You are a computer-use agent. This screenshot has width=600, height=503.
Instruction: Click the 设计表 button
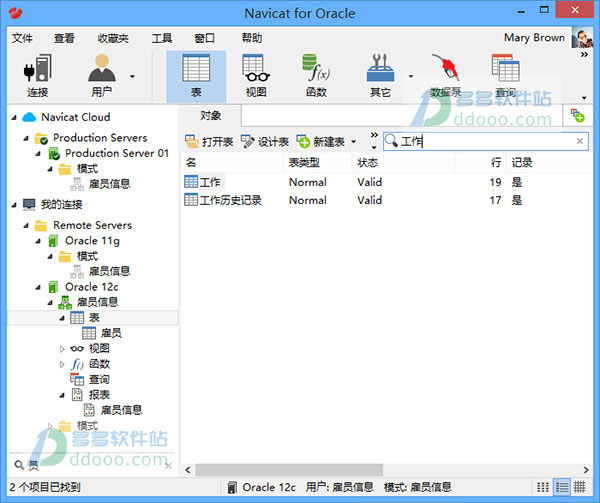[x=265, y=142]
